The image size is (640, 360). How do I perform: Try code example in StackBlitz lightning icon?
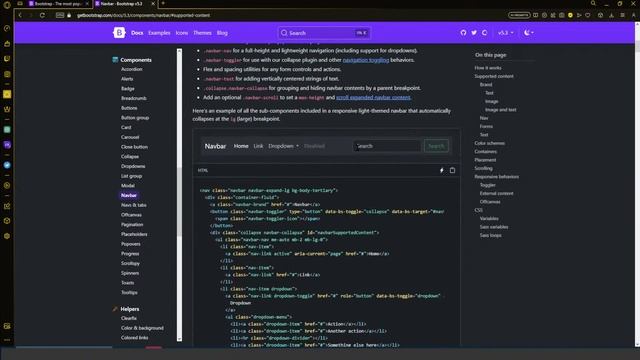442,170
